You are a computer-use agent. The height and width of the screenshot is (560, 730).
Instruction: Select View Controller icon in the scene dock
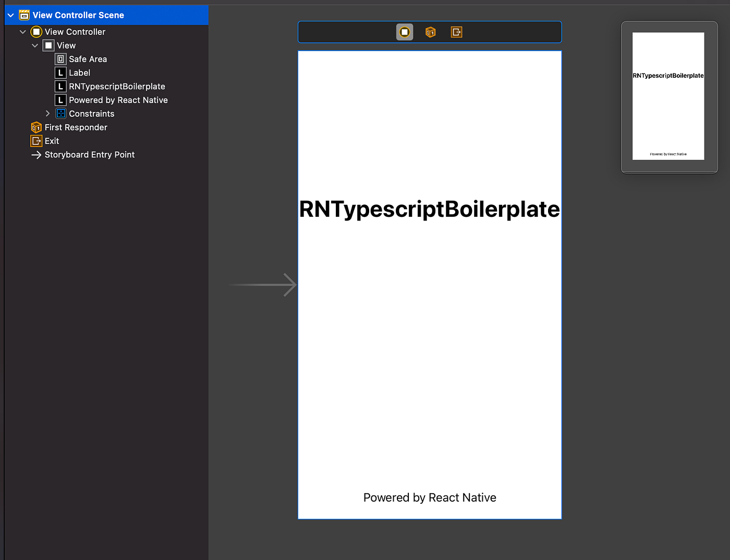click(x=405, y=32)
